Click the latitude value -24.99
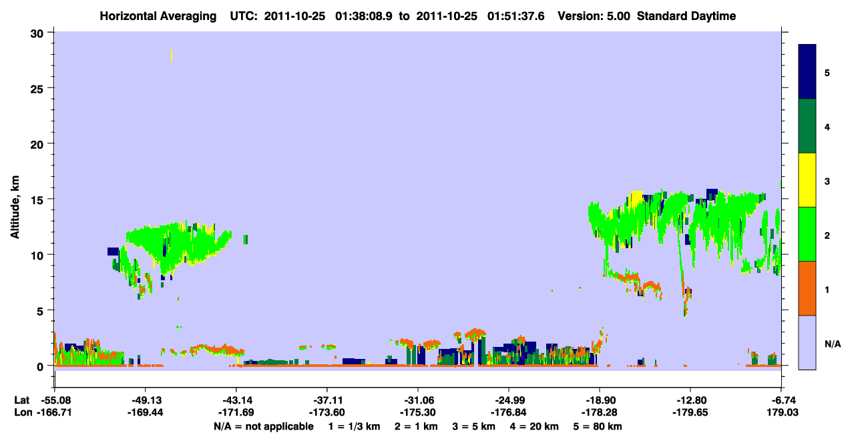The image size is (868, 445). [509, 400]
